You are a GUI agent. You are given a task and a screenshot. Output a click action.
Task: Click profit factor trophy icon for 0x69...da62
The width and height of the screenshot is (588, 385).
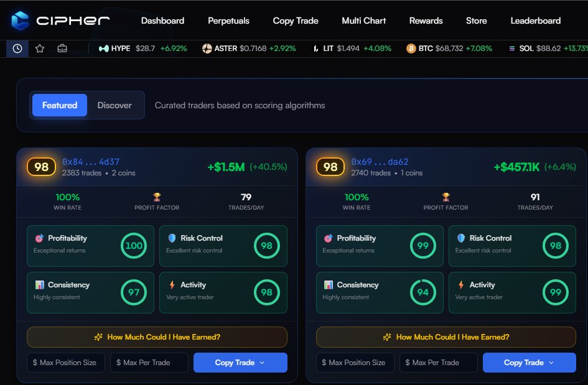pyautogui.click(x=446, y=197)
